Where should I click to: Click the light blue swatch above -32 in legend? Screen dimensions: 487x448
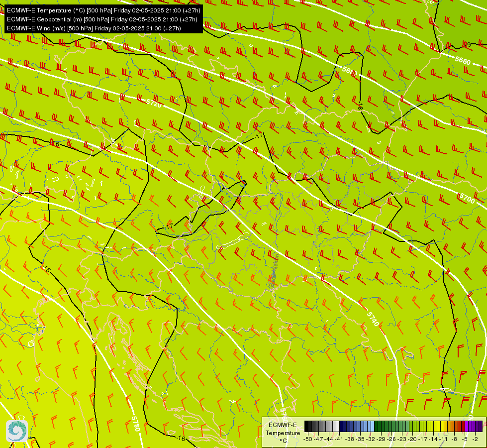point(373,426)
